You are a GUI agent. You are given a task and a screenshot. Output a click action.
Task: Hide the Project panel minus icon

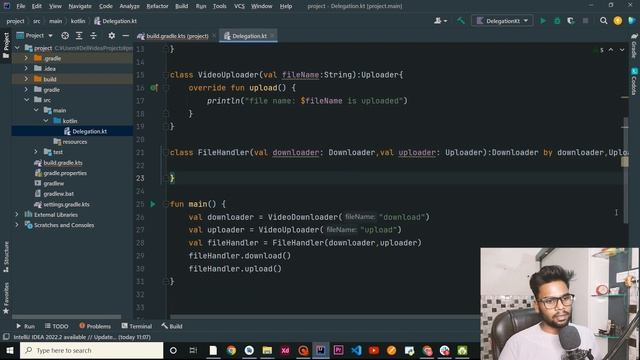[126, 36]
